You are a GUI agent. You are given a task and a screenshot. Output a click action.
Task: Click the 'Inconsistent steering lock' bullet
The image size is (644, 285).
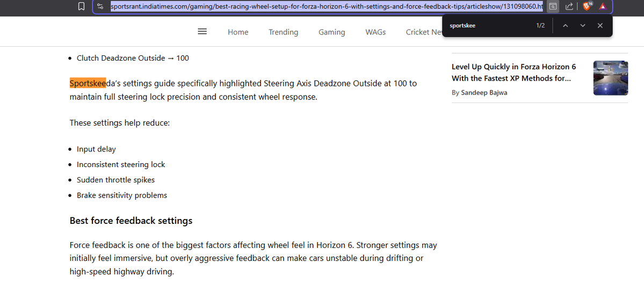(x=121, y=165)
